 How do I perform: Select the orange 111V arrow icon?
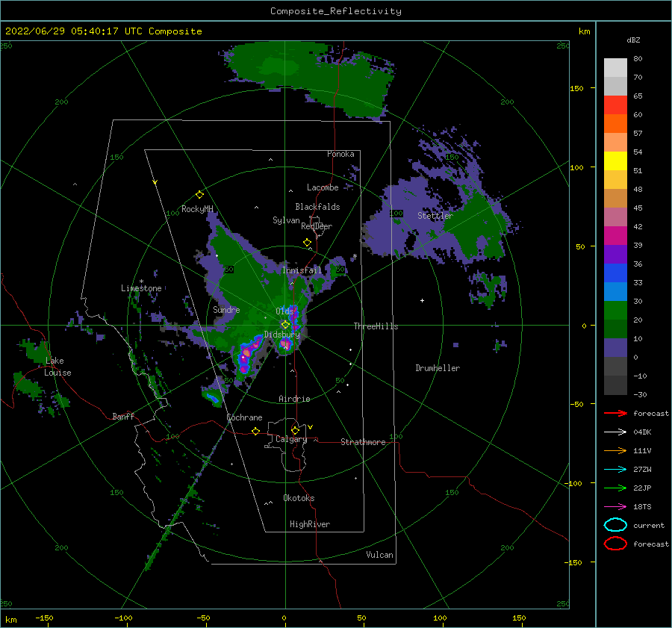tap(615, 450)
